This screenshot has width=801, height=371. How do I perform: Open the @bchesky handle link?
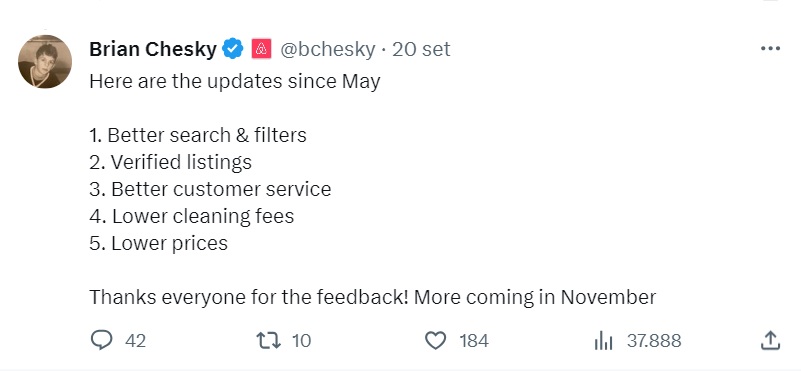tap(327, 49)
